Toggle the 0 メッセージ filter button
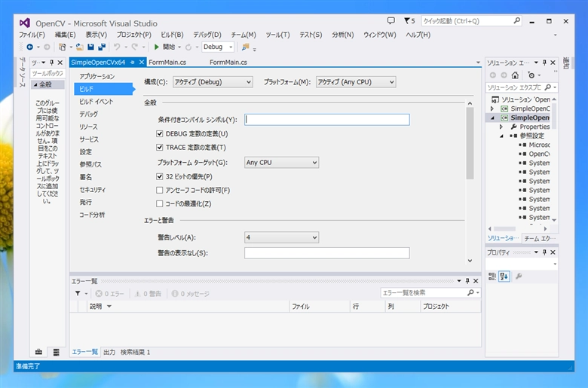This screenshot has width=588, height=388. (x=190, y=294)
